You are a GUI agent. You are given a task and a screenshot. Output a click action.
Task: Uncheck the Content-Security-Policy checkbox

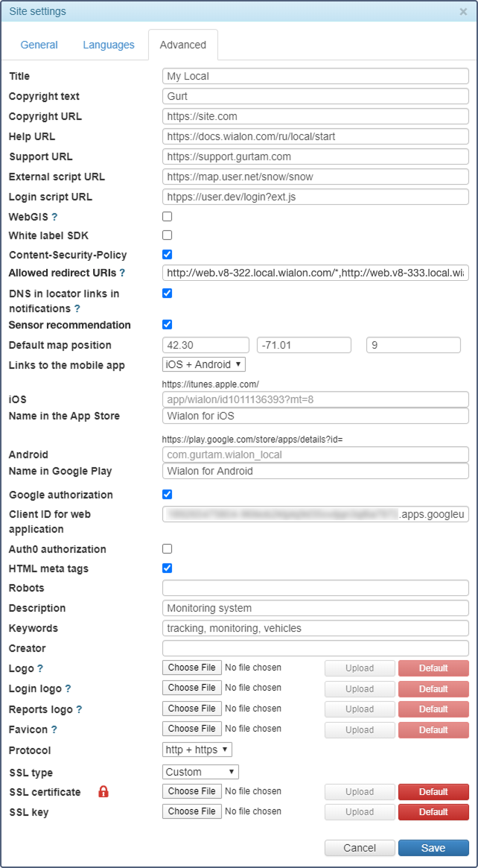168,254
